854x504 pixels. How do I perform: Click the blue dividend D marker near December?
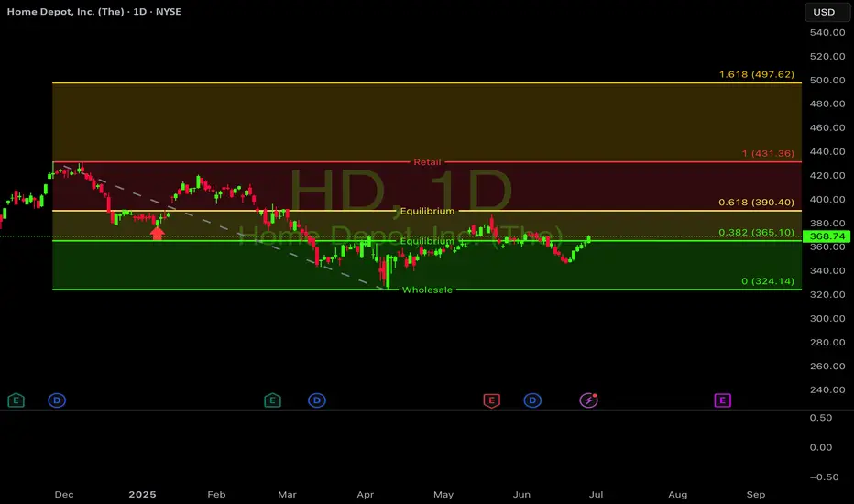point(57,400)
